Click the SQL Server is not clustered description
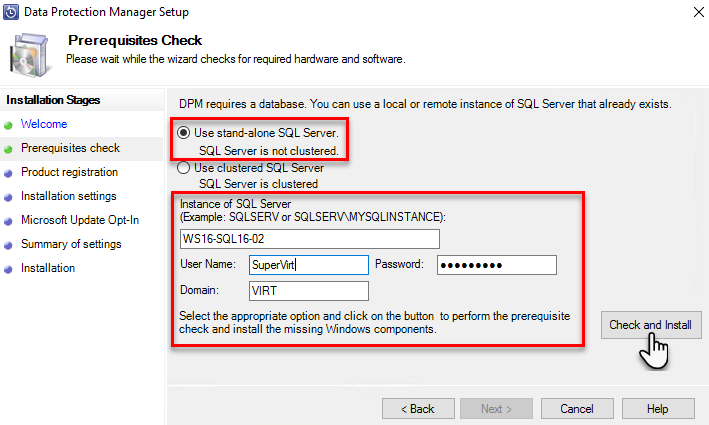Viewport: 709px width, 425px height. [x=269, y=151]
